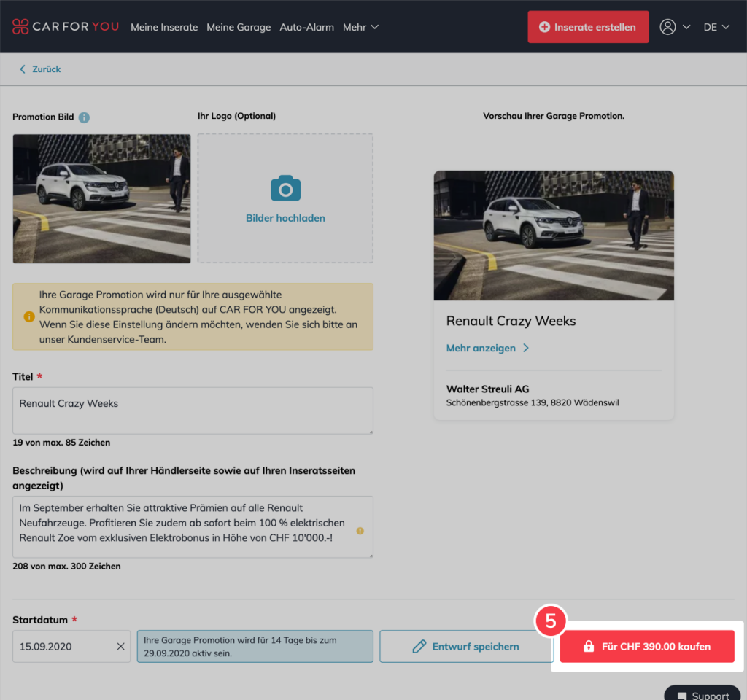747x700 pixels.
Task: Click the warning icon inside description field
Action: pos(360,531)
